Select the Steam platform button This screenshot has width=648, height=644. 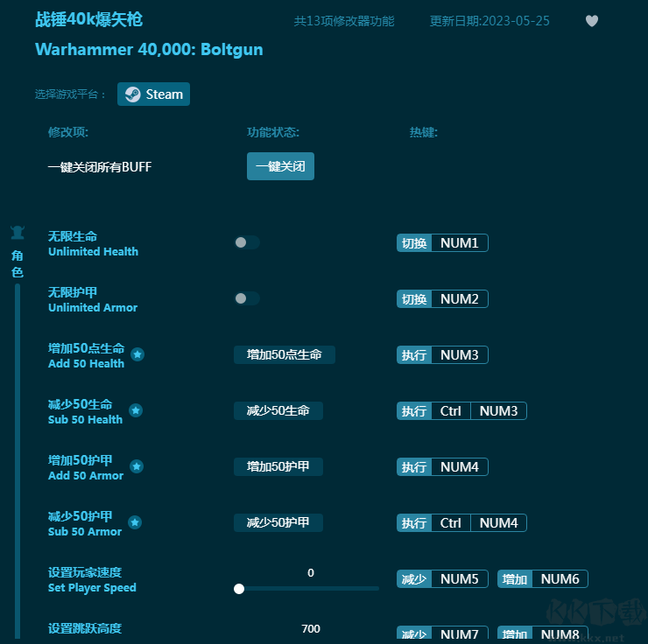point(153,94)
